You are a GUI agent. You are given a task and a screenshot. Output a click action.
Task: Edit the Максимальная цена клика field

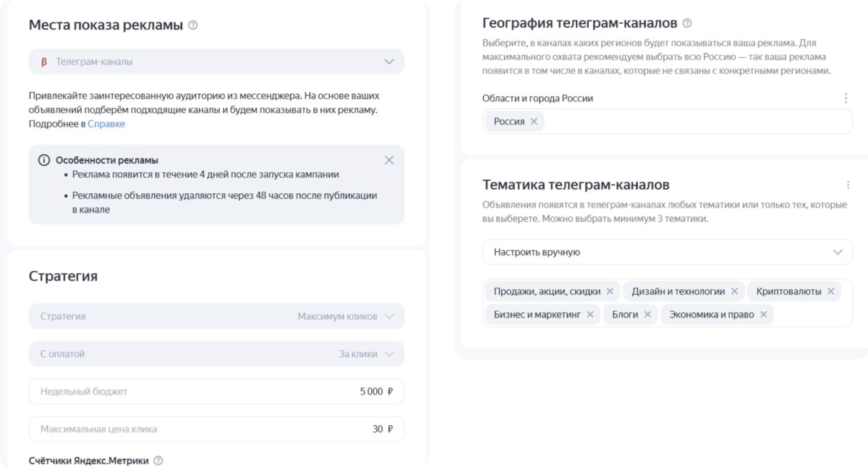pyautogui.click(x=216, y=429)
